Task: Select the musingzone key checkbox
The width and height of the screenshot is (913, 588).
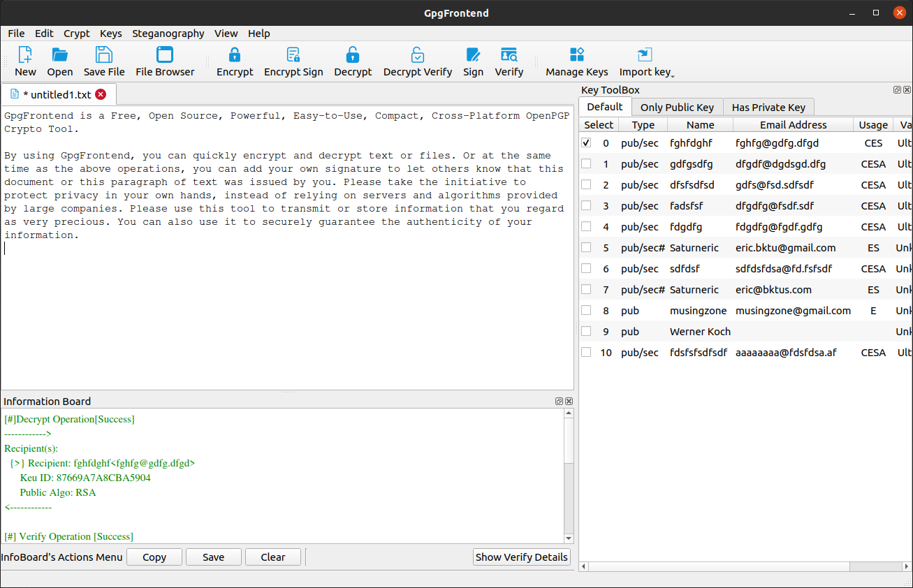Action: 586,310
